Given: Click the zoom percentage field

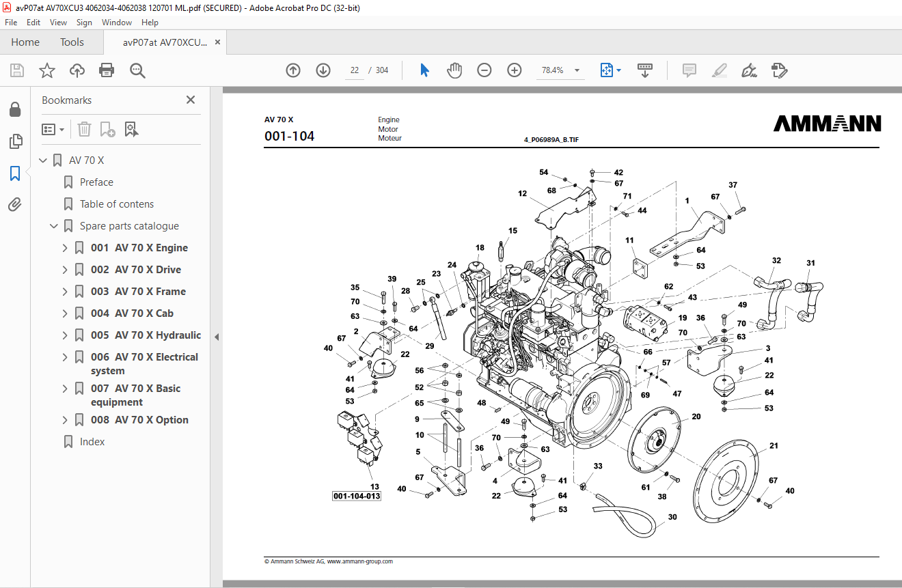Looking at the screenshot, I should (x=552, y=70).
